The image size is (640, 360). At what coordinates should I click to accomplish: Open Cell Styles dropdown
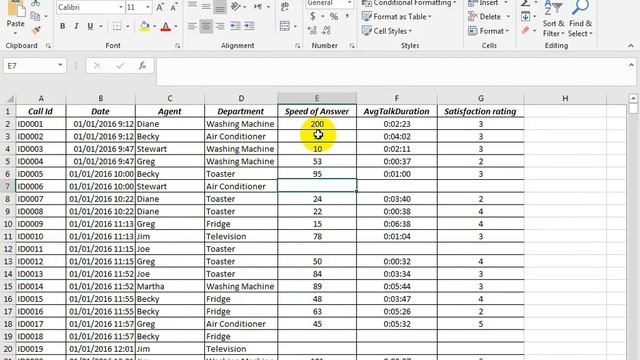[387, 31]
